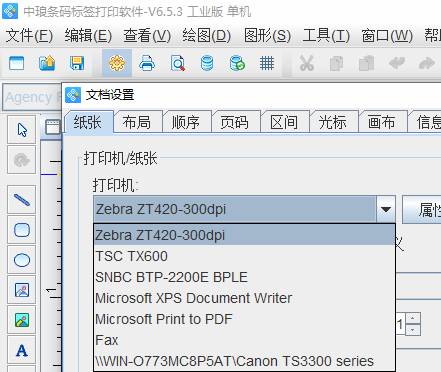Viewport: 441px width, 372px height.
Task: Open print preview magnifier icon
Action: [177, 63]
